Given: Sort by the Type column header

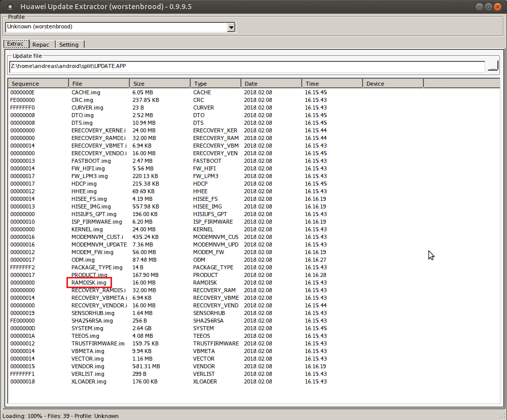Looking at the screenshot, I should point(215,84).
